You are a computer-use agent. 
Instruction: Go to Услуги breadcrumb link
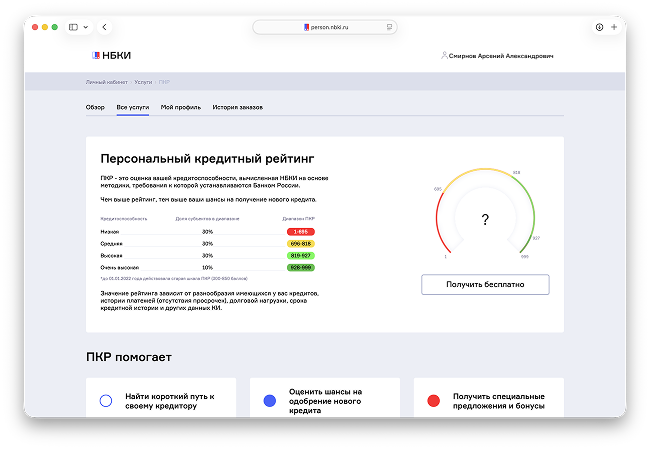pos(143,82)
